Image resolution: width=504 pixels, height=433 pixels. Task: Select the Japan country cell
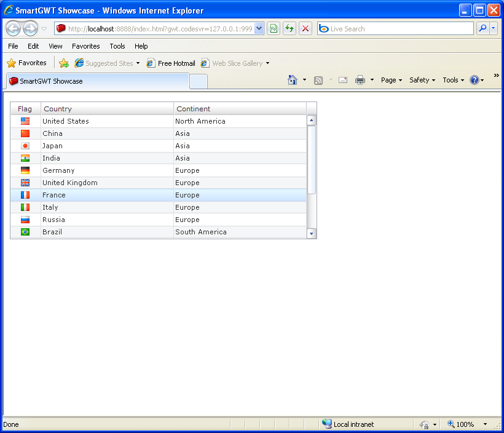click(107, 146)
